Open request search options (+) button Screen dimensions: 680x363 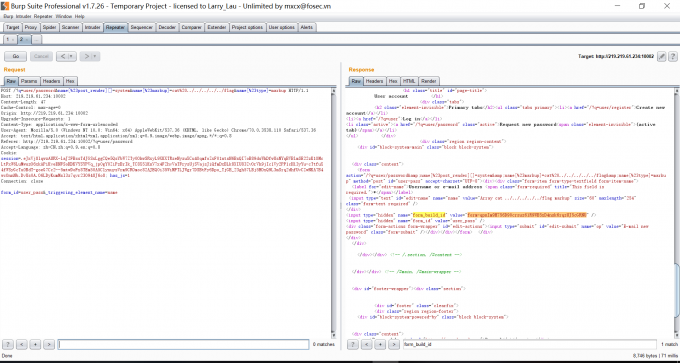(36, 344)
